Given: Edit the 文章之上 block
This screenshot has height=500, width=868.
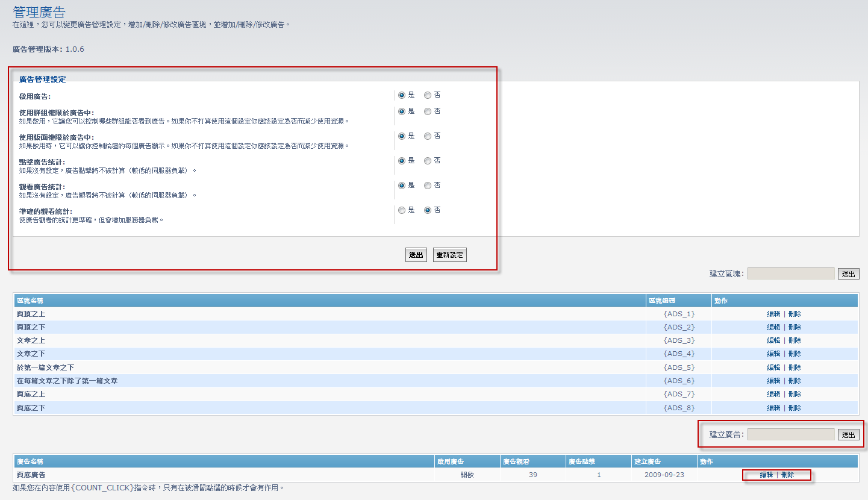Looking at the screenshot, I should (773, 340).
